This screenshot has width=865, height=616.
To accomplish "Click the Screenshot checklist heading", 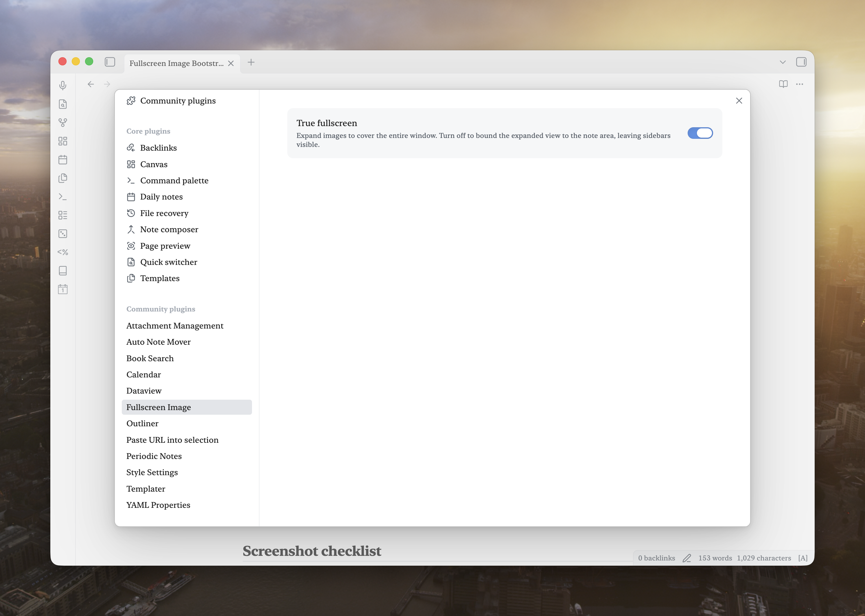I will point(312,551).
